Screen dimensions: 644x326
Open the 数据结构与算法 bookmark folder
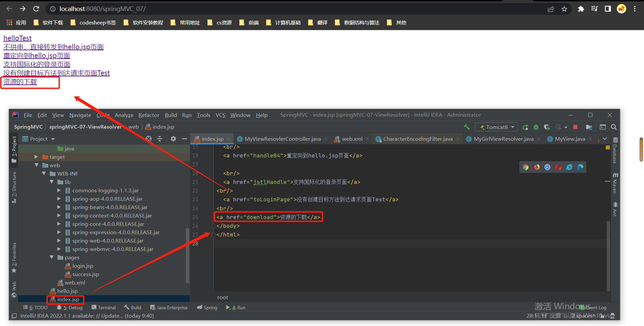[357, 22]
